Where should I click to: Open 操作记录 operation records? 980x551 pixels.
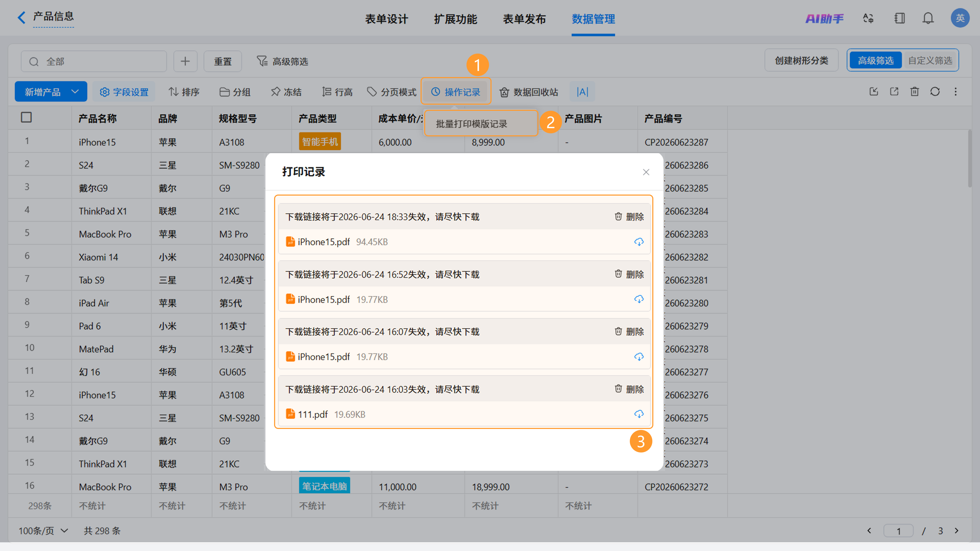point(456,92)
